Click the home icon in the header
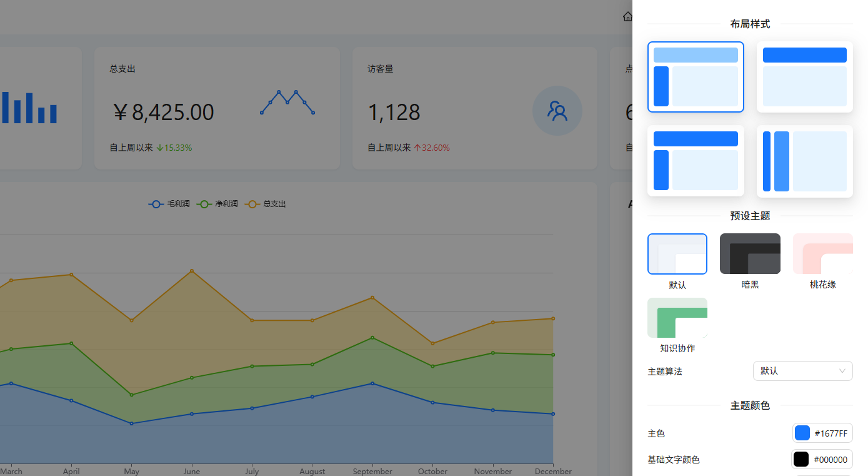 (627, 16)
